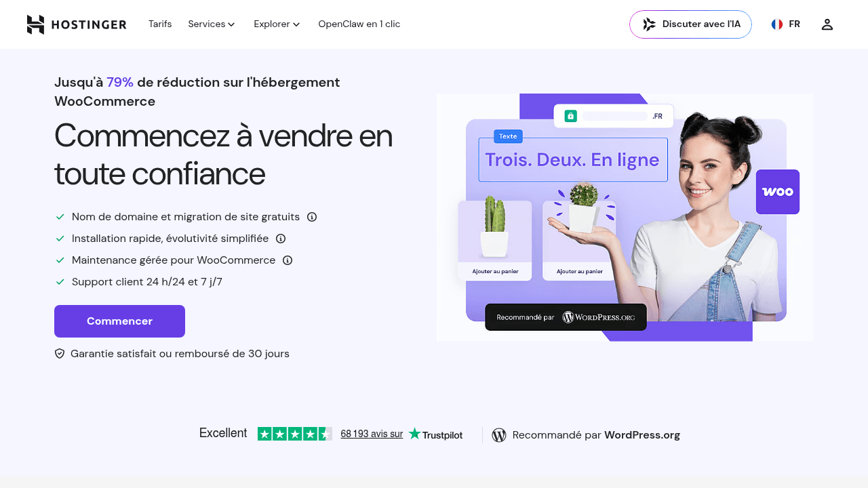
Task: Click the Trustpilot logo
Action: [435, 434]
